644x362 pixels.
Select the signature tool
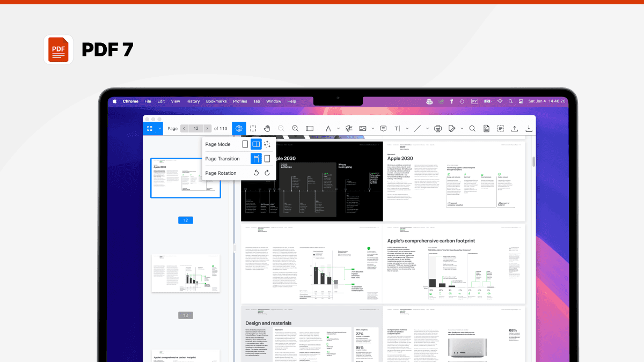click(x=348, y=129)
